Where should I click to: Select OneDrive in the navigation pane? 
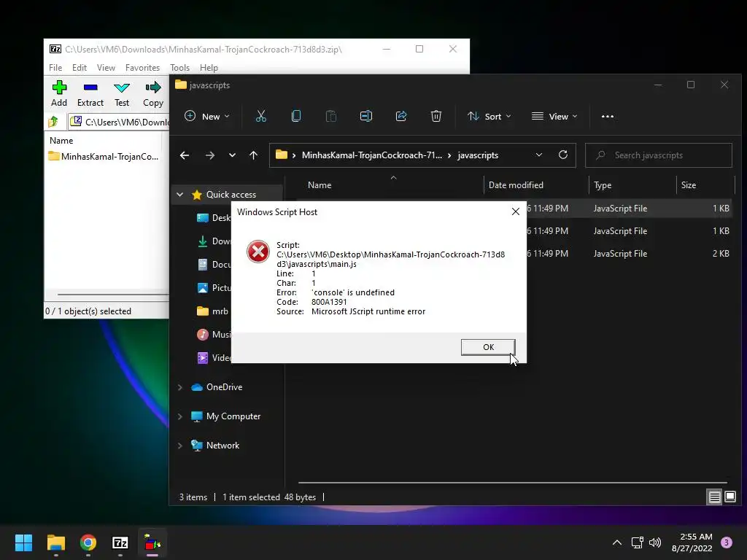pos(217,387)
